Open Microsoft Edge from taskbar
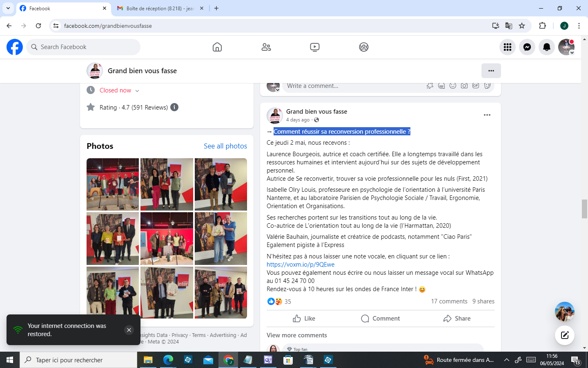588x368 pixels. point(168,360)
